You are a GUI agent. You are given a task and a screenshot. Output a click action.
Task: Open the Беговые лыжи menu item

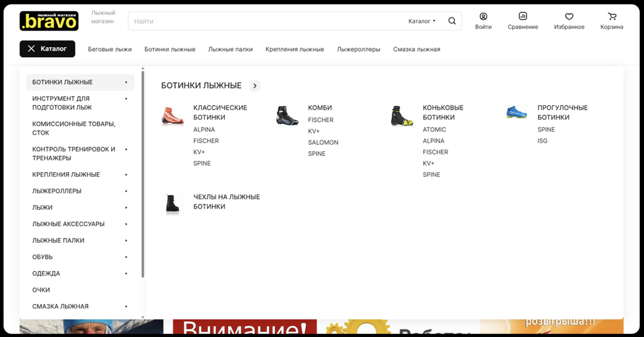click(109, 49)
